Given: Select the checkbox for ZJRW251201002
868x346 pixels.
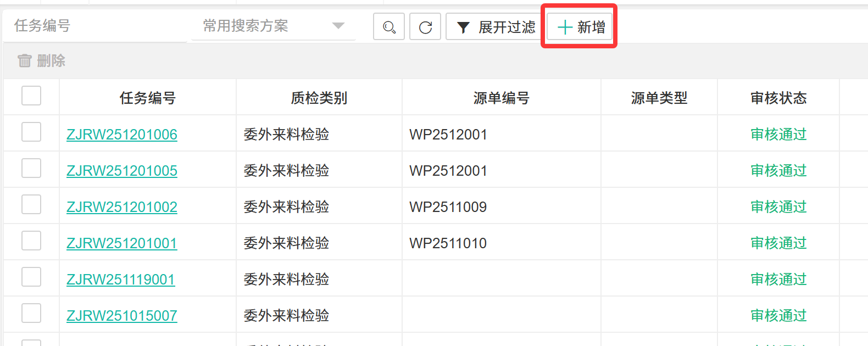Looking at the screenshot, I should tap(31, 204).
